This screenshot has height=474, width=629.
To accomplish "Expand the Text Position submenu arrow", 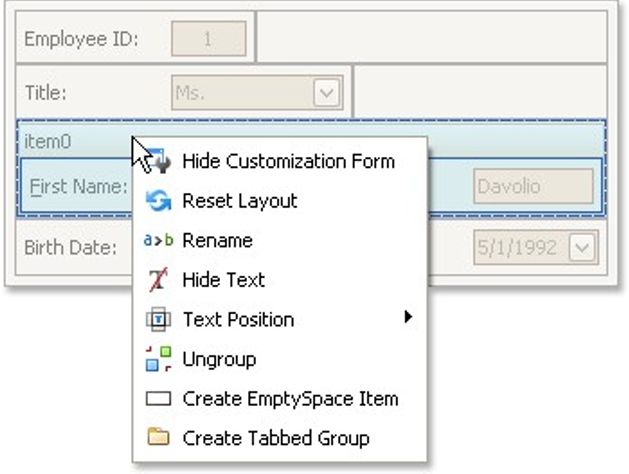I will [408, 318].
